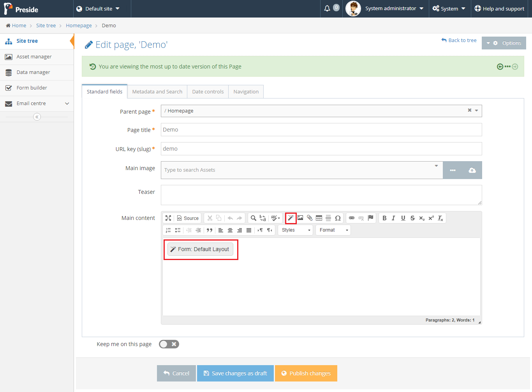Open the Styles dropdown in the editor
Viewport: 532px width, 392px height.
295,230
